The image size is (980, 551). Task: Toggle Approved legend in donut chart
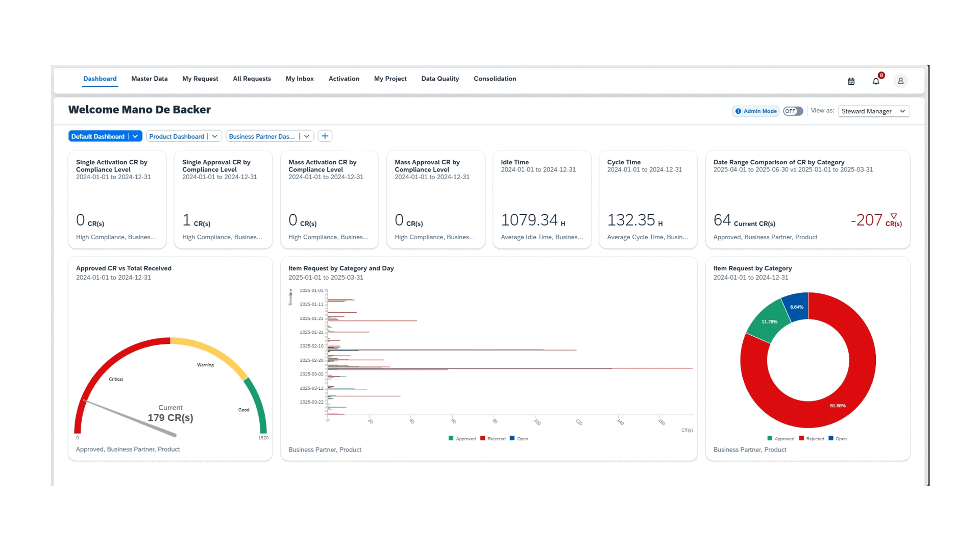coord(781,439)
